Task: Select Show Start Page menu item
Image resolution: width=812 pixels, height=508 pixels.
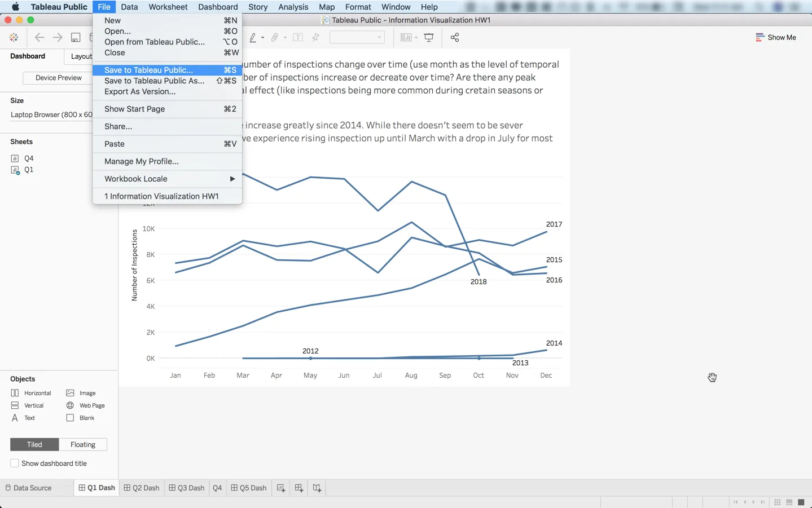Action: (167, 109)
